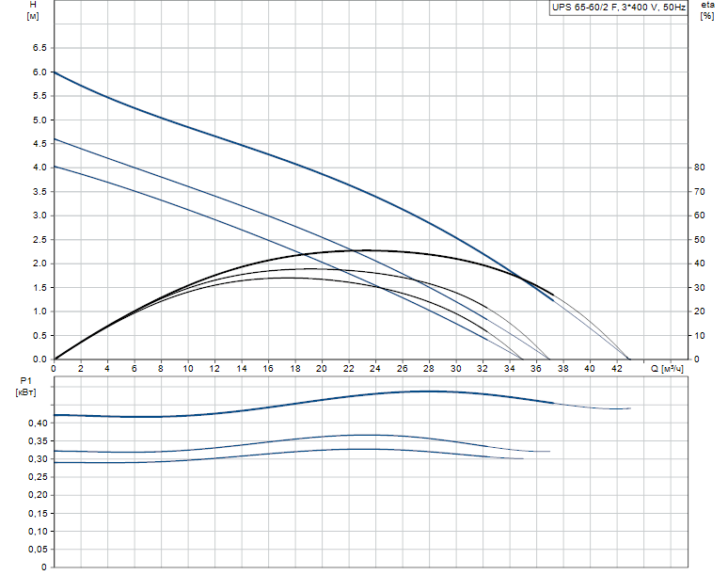Click the 0,05 power axis label

38,550
